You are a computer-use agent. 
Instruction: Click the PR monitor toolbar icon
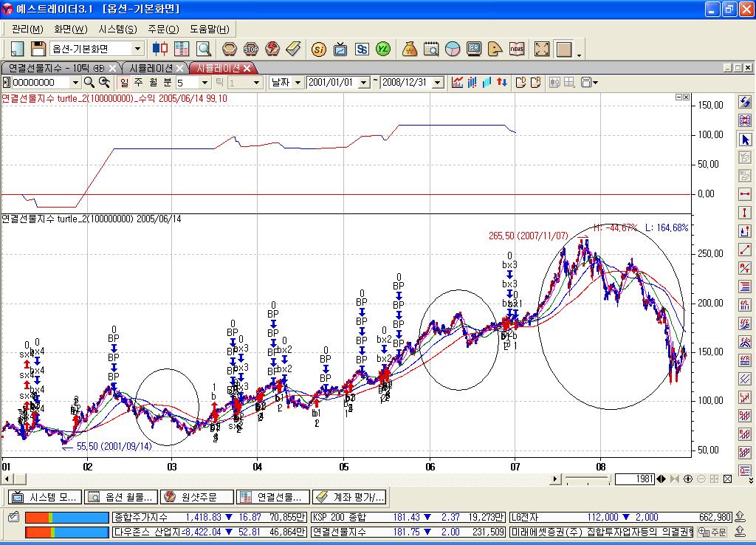click(474, 49)
